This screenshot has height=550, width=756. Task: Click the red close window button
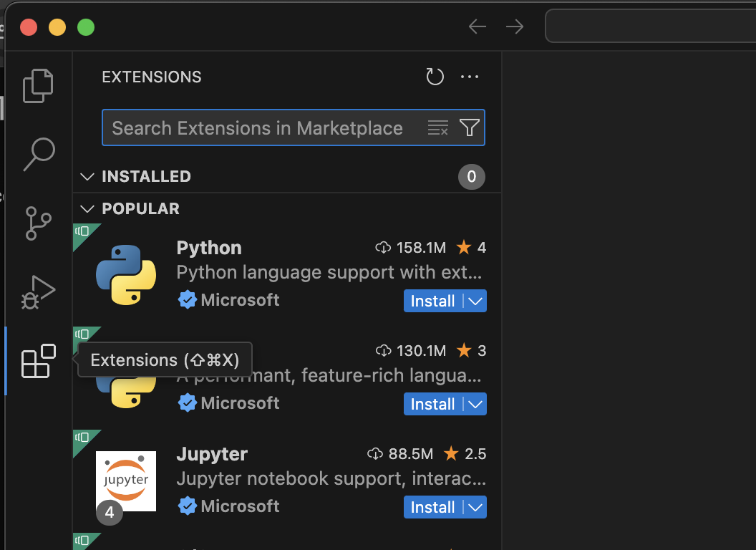[x=29, y=27]
